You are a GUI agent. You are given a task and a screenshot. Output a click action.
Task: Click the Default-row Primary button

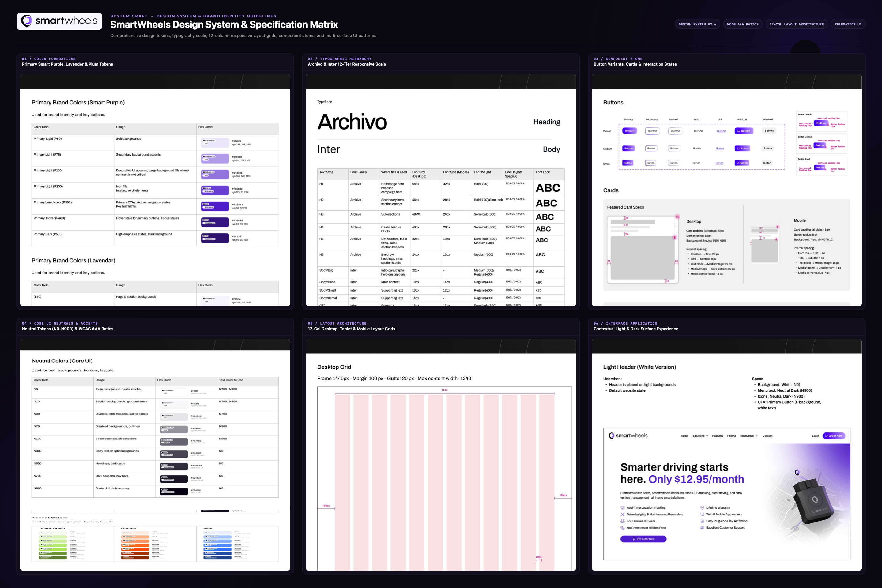(630, 131)
